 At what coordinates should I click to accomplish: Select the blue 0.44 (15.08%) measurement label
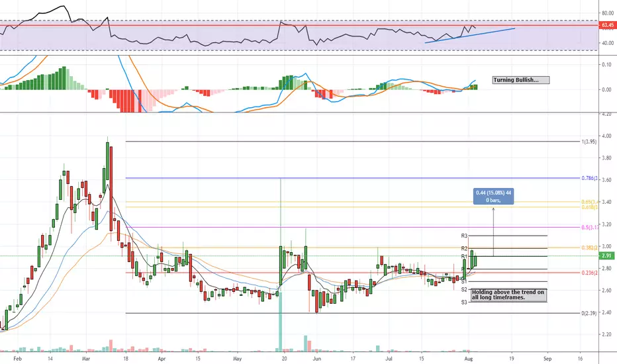pyautogui.click(x=493, y=197)
